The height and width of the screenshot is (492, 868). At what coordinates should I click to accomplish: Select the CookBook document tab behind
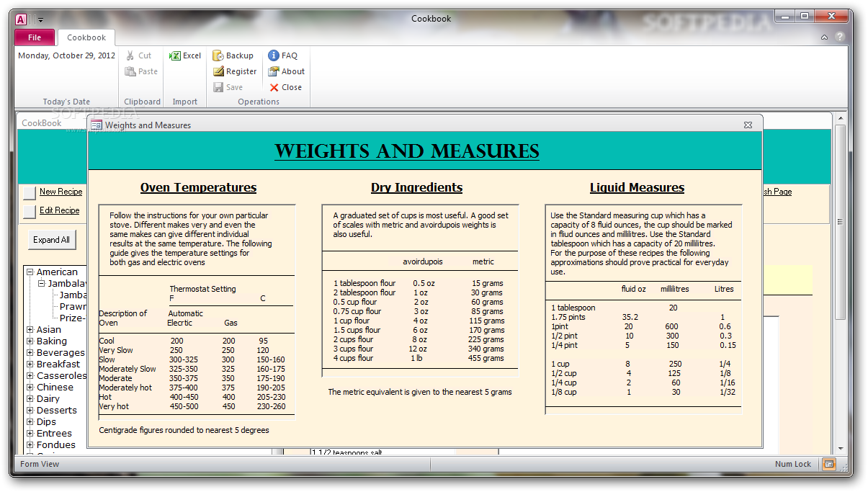[x=42, y=123]
